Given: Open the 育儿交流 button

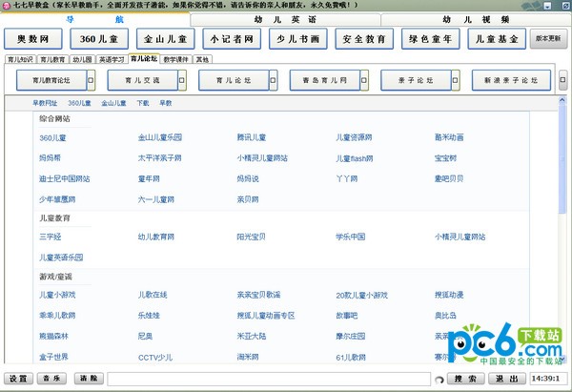Looking at the screenshot, I should pyautogui.click(x=143, y=80).
